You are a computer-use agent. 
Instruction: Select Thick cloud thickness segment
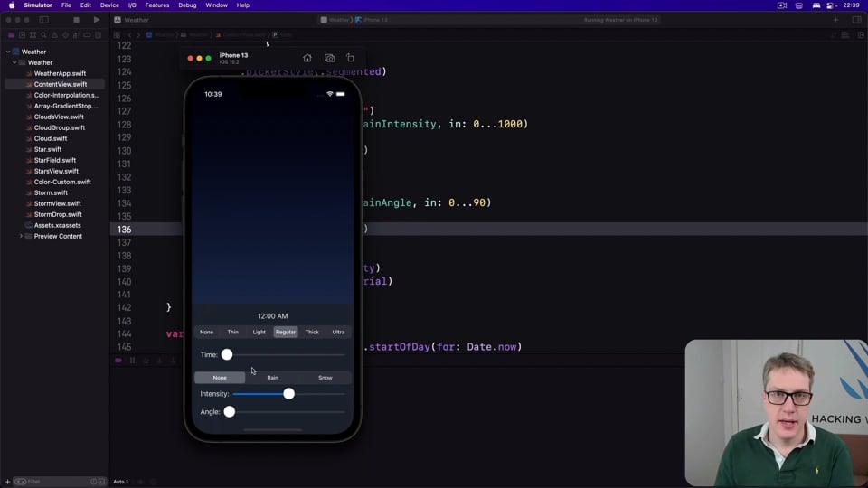(x=312, y=332)
